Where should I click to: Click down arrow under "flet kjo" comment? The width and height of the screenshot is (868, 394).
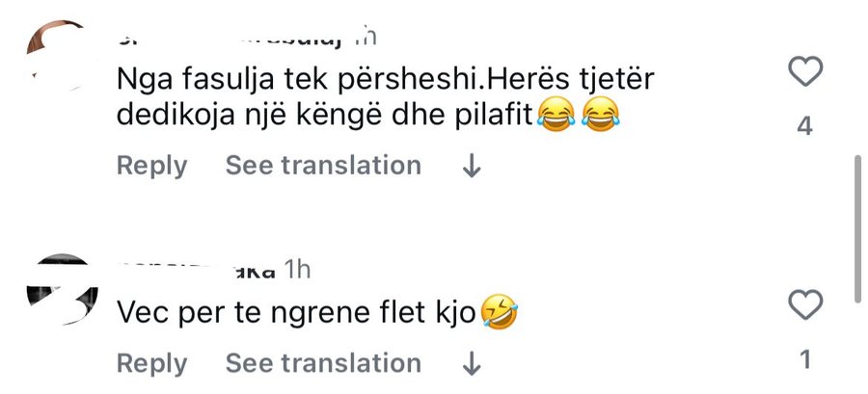[472, 364]
